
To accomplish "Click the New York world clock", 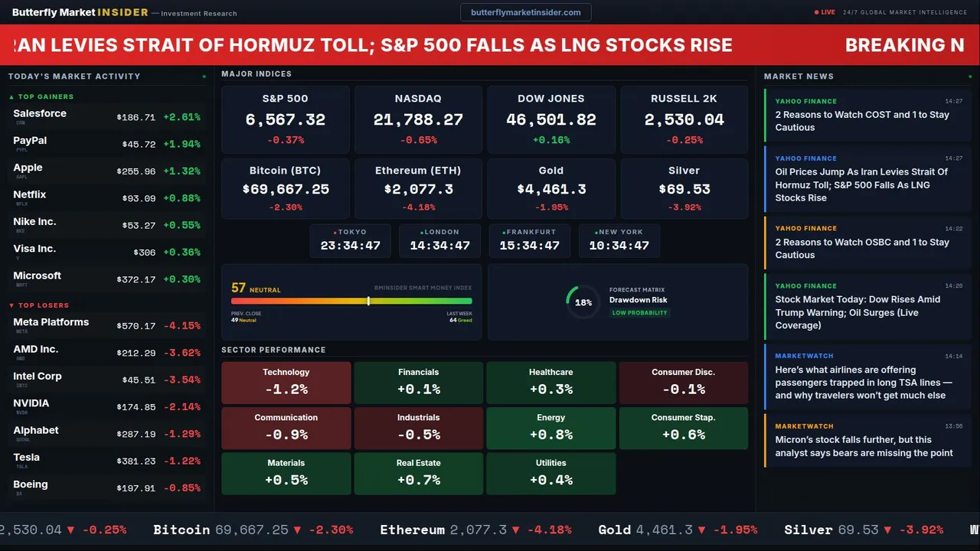I will point(619,240).
